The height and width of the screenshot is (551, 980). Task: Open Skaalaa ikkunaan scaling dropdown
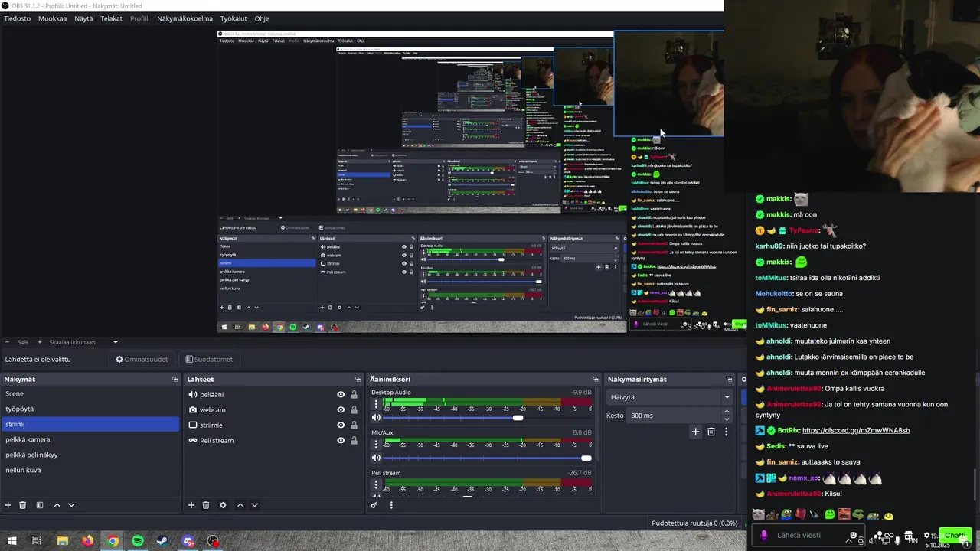116,342
